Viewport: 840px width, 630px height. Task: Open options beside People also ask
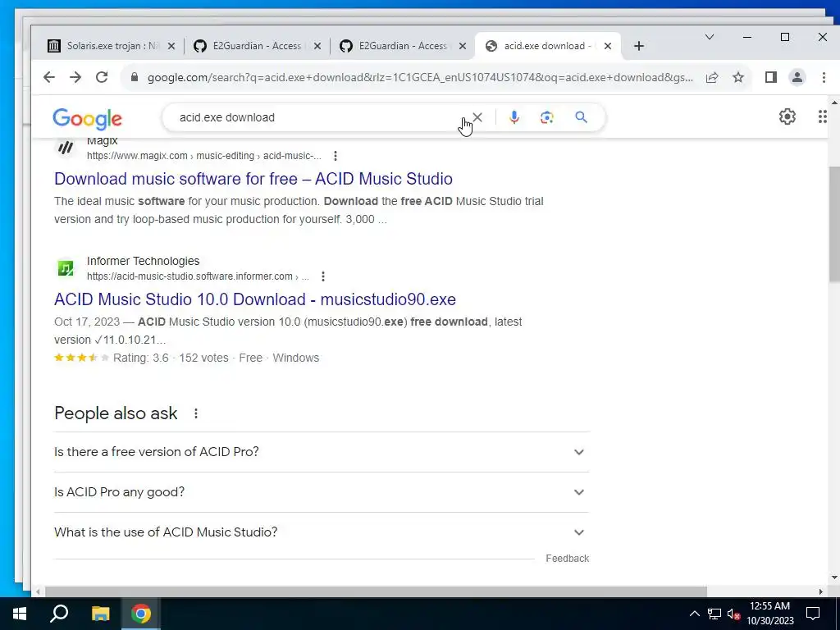pos(196,413)
